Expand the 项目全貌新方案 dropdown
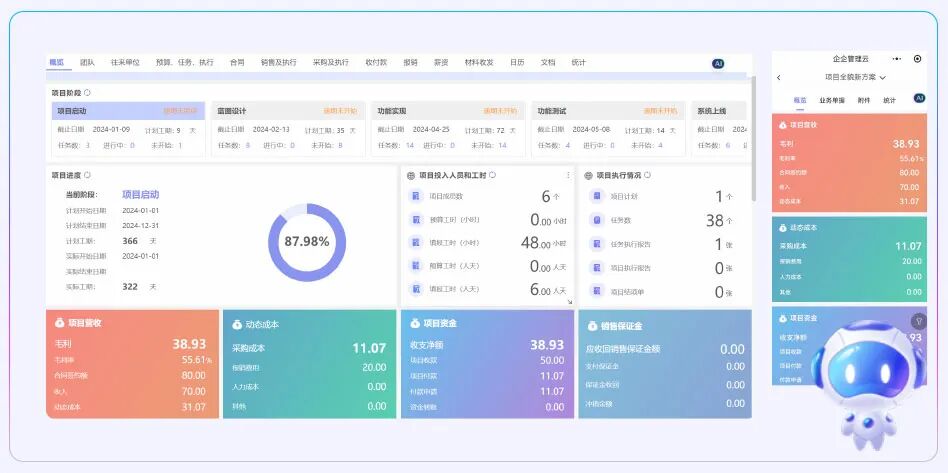Viewport: 948px width, 473px height. 883,77
